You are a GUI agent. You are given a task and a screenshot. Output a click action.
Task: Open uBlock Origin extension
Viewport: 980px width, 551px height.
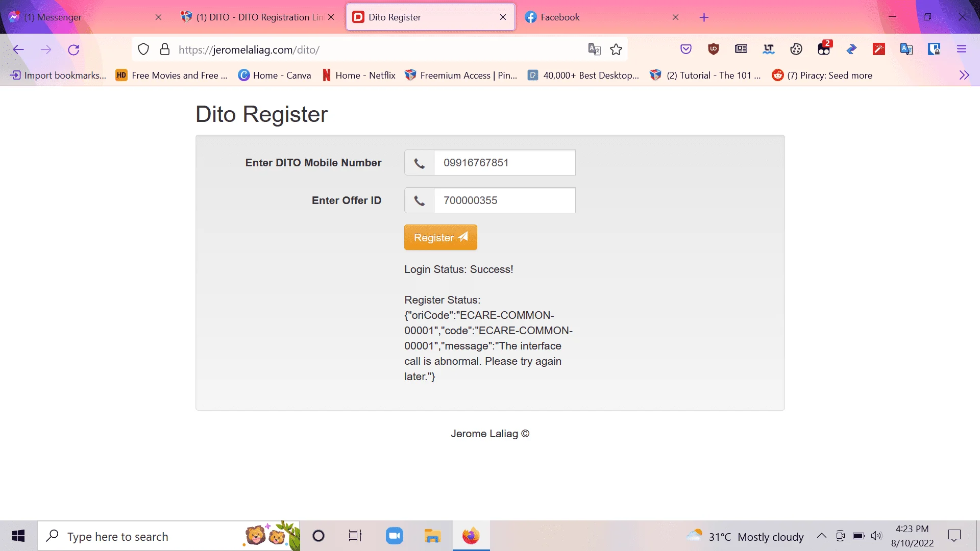(714, 49)
